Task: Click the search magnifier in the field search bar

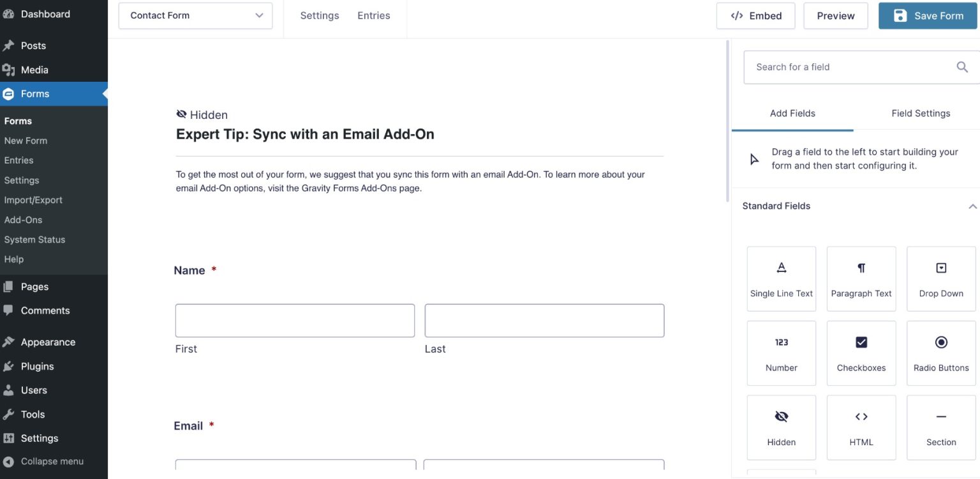Action: click(x=962, y=66)
